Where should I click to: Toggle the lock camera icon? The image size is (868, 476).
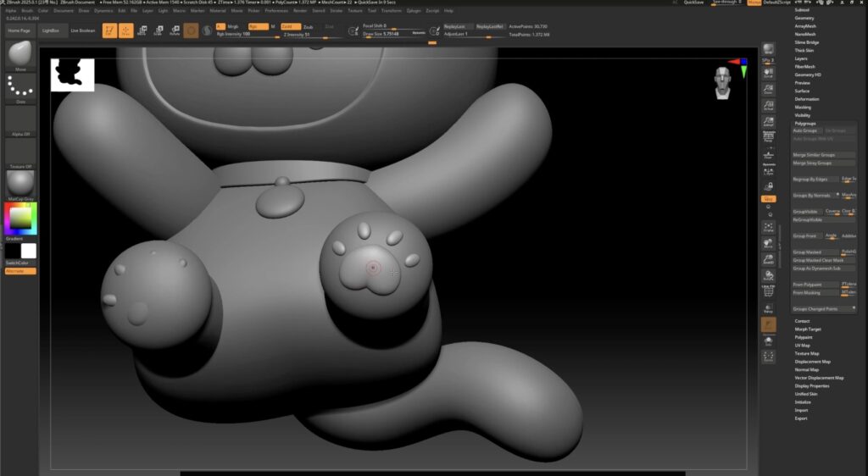(x=768, y=186)
